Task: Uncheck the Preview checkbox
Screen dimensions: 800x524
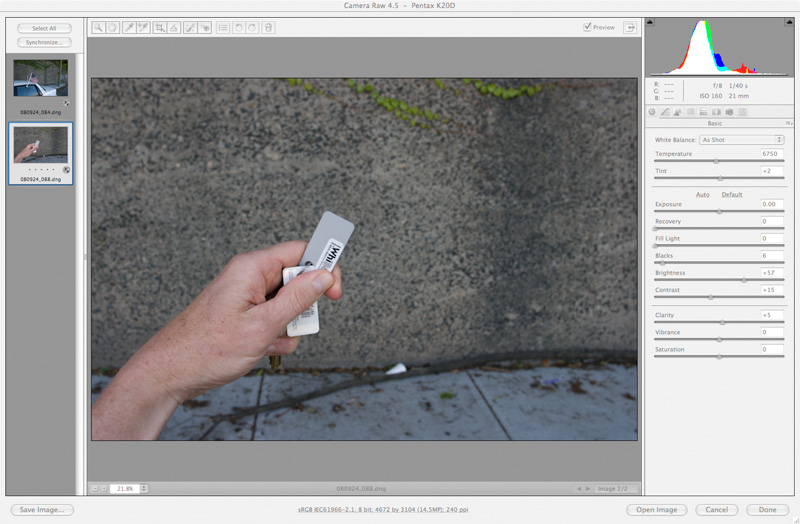Action: (587, 28)
